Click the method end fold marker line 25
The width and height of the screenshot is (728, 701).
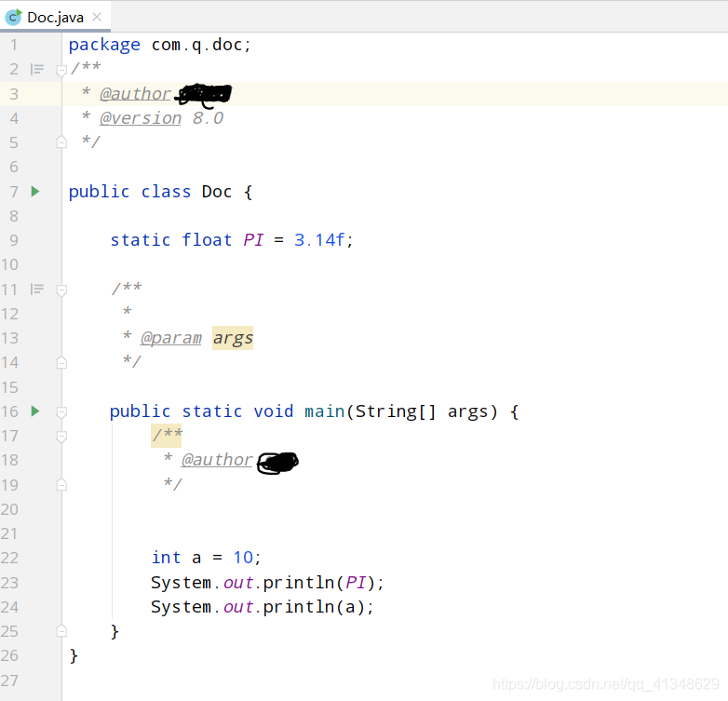pos(61,631)
